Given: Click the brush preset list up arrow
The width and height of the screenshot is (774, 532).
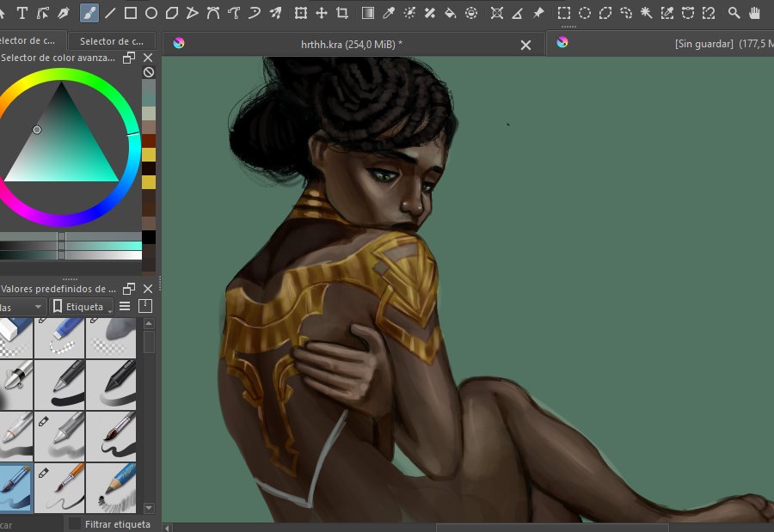Looking at the screenshot, I should 149,324.
